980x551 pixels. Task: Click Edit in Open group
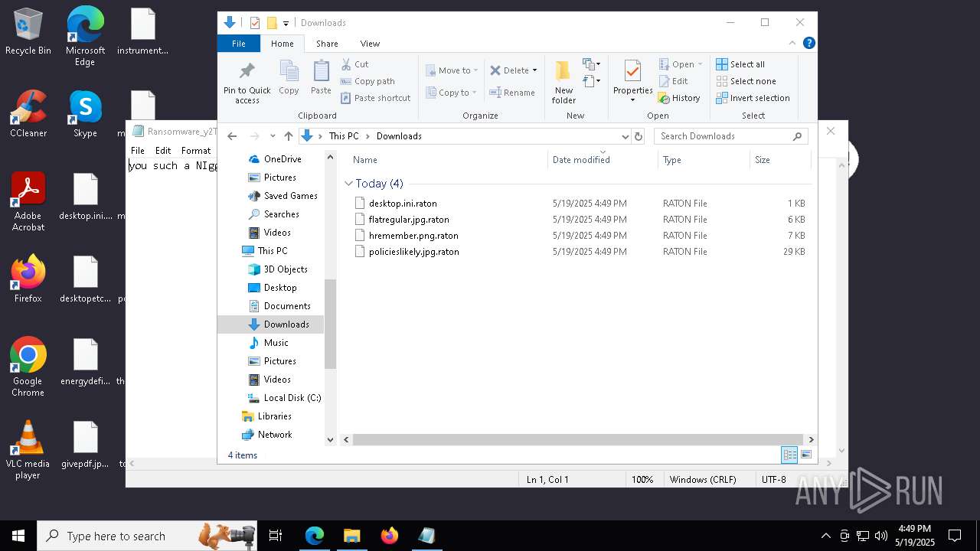point(673,81)
